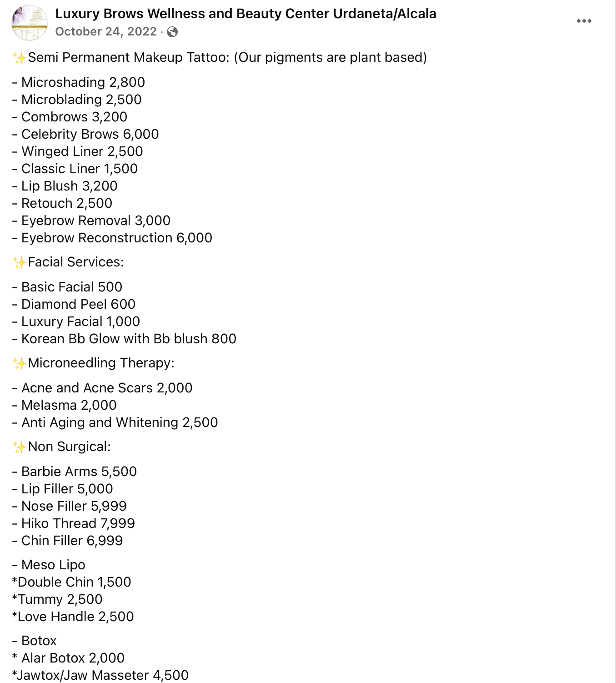This screenshot has height=683, width=616.
Task: Click the sparkle emoji before Semi Permanent Makeup
Action: [x=19, y=58]
